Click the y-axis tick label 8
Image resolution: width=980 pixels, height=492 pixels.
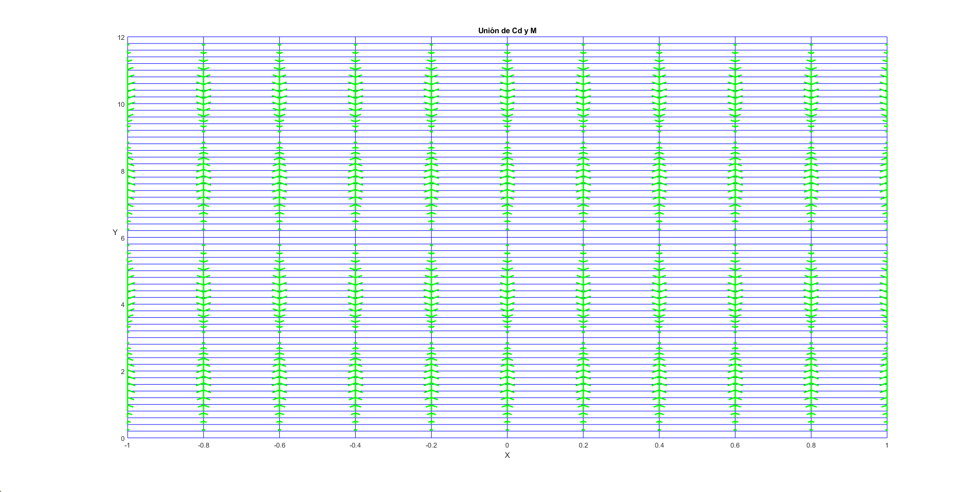click(x=122, y=172)
